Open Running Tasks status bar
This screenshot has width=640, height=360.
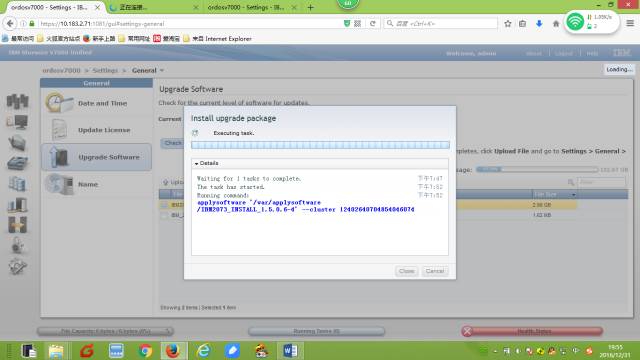316,331
